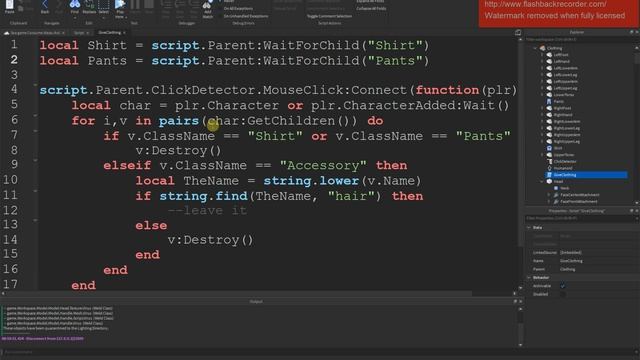640x360 pixels.
Task: Click the FaceCenterAttachment icon
Action: click(556, 195)
